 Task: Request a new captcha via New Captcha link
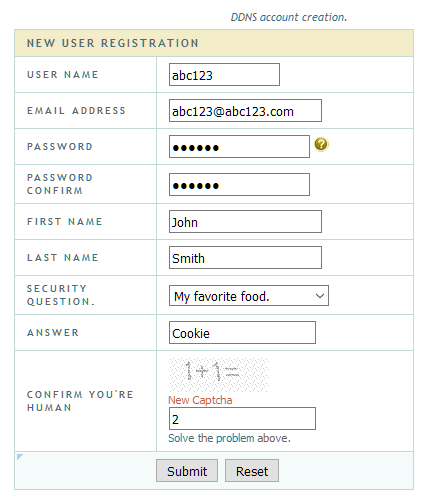coord(200,400)
